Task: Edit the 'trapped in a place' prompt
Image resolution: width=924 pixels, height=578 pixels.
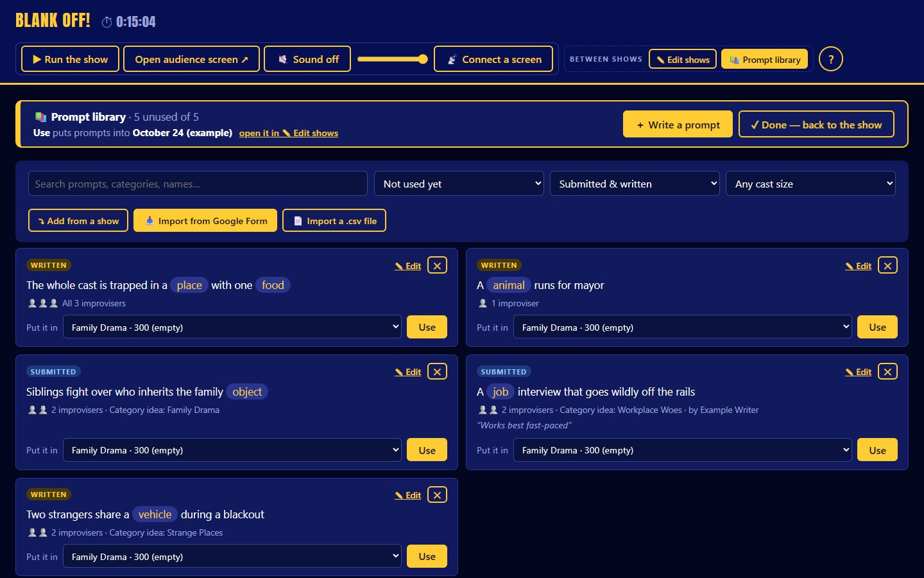Action: click(x=408, y=266)
